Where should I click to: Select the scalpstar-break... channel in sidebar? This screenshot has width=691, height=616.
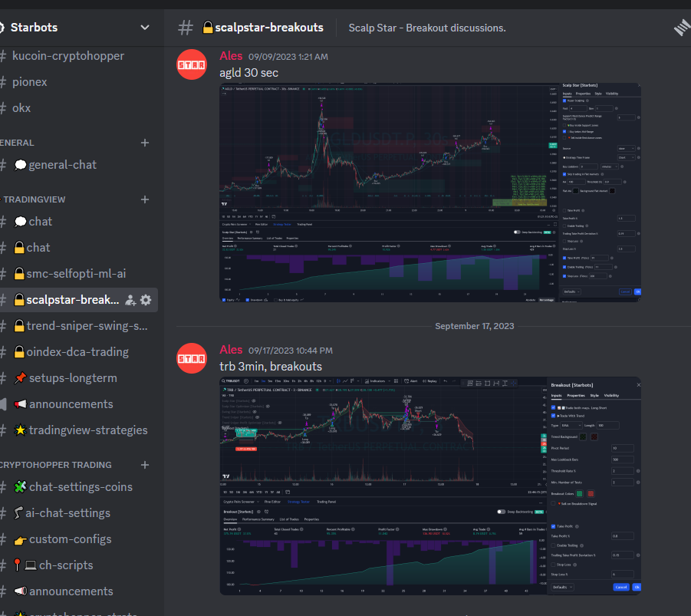72,300
